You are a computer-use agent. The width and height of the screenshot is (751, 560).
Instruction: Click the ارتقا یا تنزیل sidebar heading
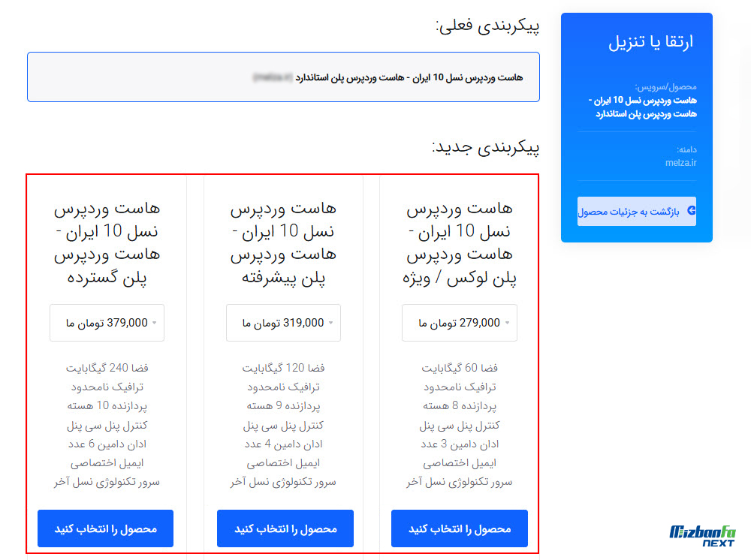click(650, 41)
